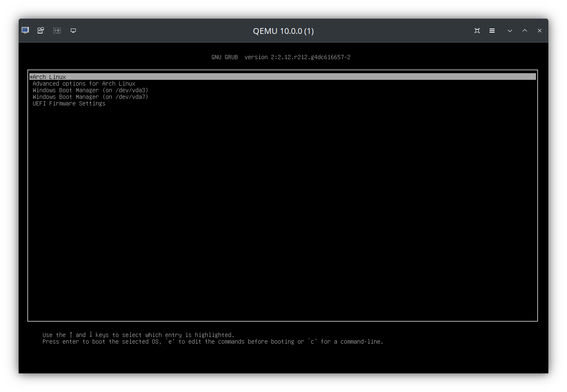This screenshot has height=392, width=567.
Task: Toggle the fit-to-window zoom icon
Action: coord(477,30)
